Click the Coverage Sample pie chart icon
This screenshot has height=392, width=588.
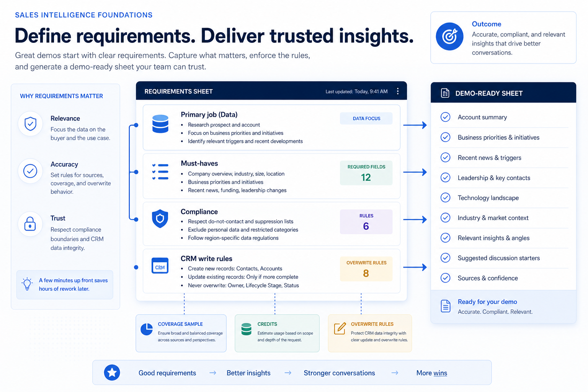coord(147,329)
